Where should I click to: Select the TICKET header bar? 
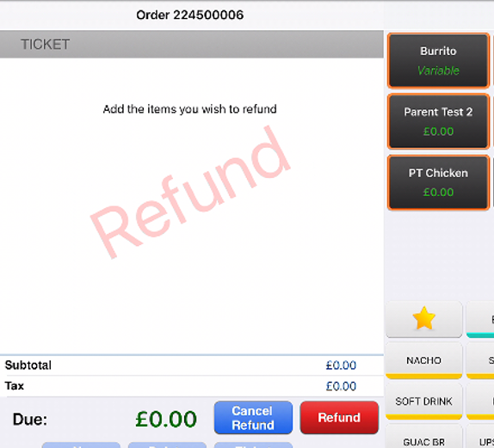192,44
